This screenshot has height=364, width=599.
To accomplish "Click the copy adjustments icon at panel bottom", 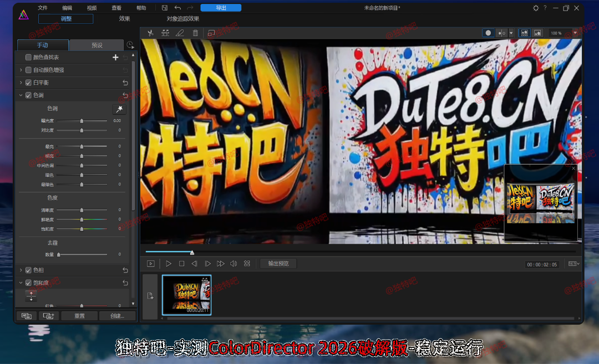I will tap(27, 316).
